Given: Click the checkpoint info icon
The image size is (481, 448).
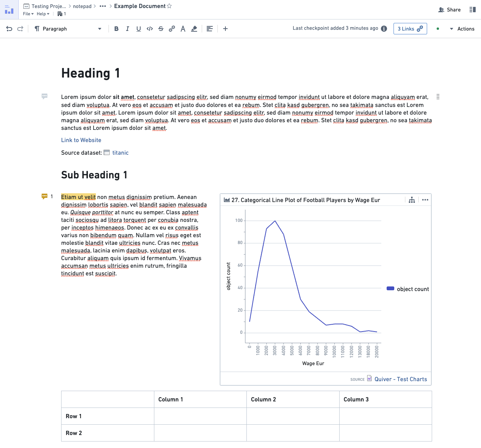Looking at the screenshot, I should [x=384, y=29].
